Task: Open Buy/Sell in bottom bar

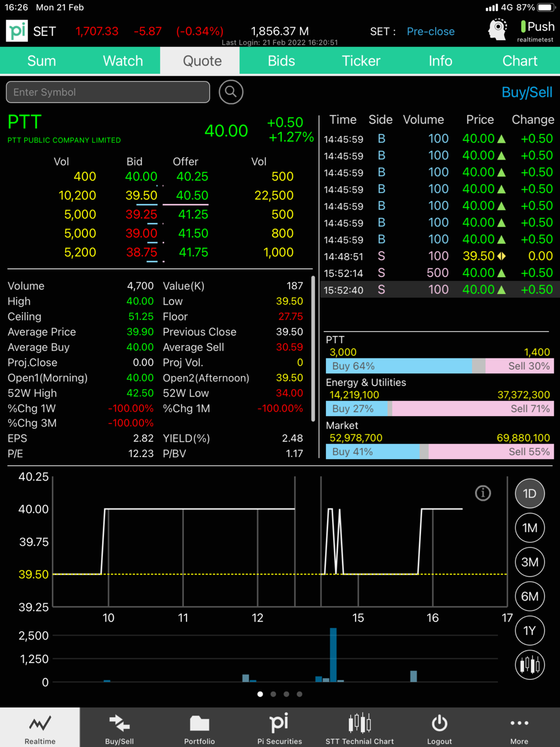Action: pyautogui.click(x=119, y=727)
